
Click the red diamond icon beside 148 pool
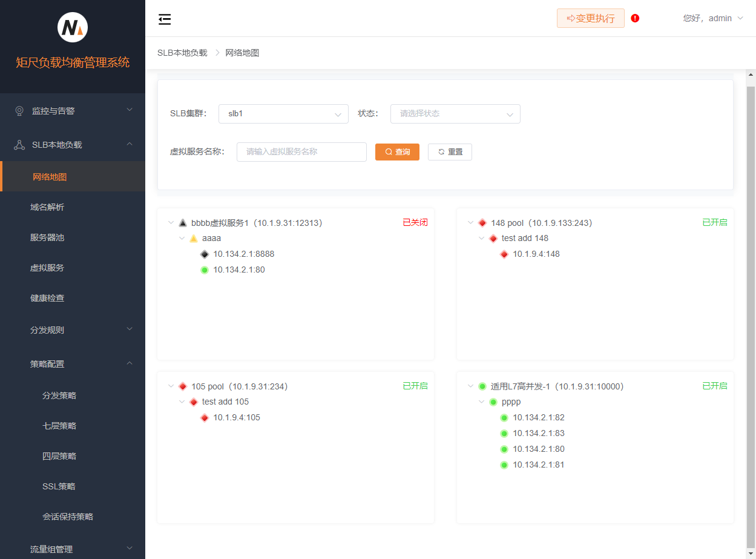click(482, 223)
